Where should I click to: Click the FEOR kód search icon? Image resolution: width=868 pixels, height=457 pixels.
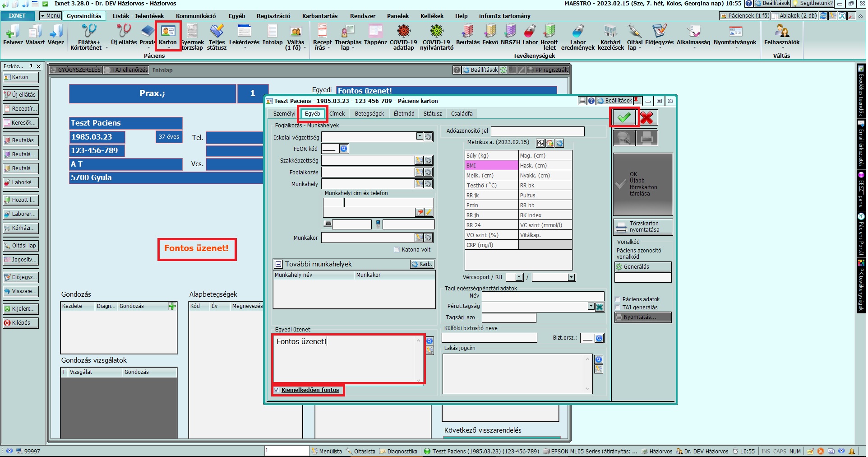(344, 149)
